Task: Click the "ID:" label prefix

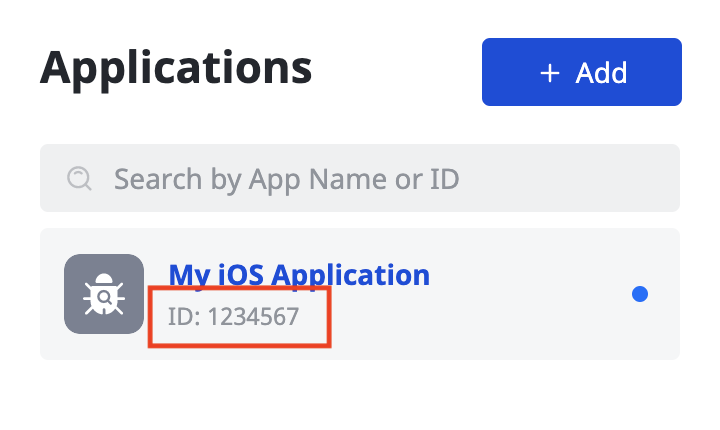Action: pyautogui.click(x=184, y=317)
